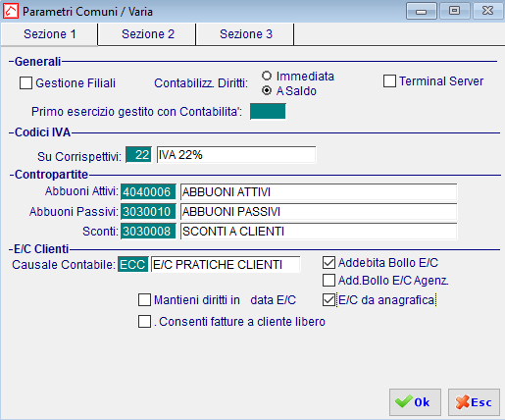Image resolution: width=505 pixels, height=420 pixels.
Task: Select the Sezione 1 tab
Action: click(x=50, y=34)
